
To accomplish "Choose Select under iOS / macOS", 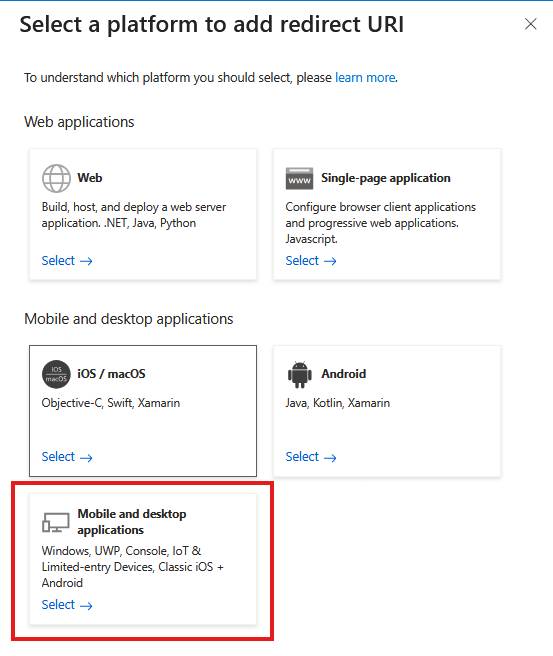I will (x=67, y=456).
